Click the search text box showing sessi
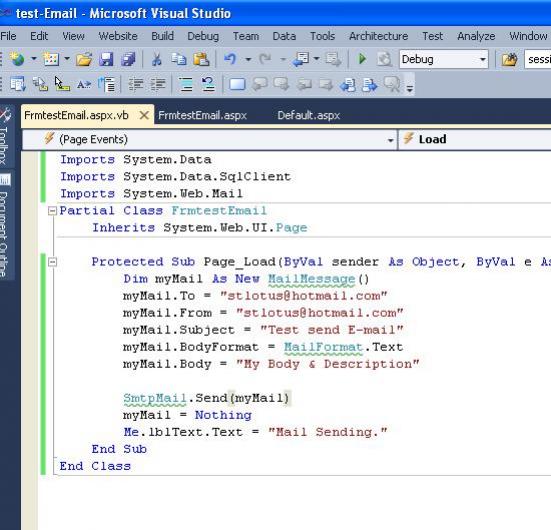 pos(538,59)
